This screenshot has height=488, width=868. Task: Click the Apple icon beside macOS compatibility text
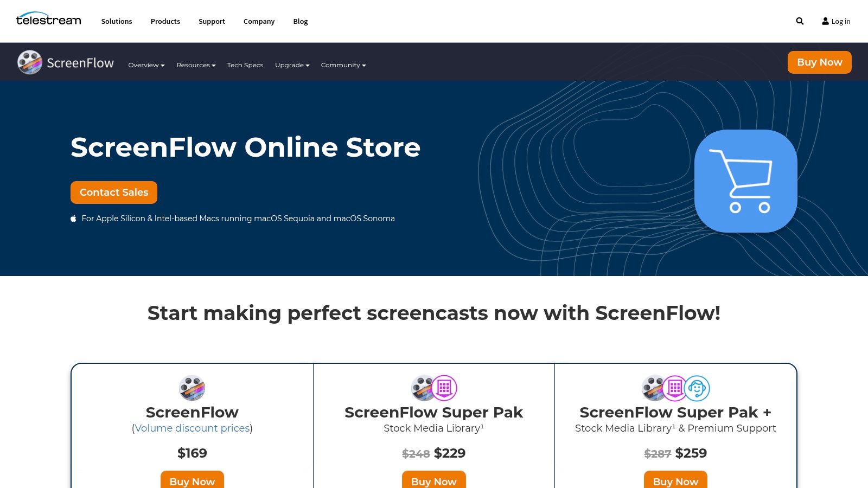pyautogui.click(x=74, y=218)
